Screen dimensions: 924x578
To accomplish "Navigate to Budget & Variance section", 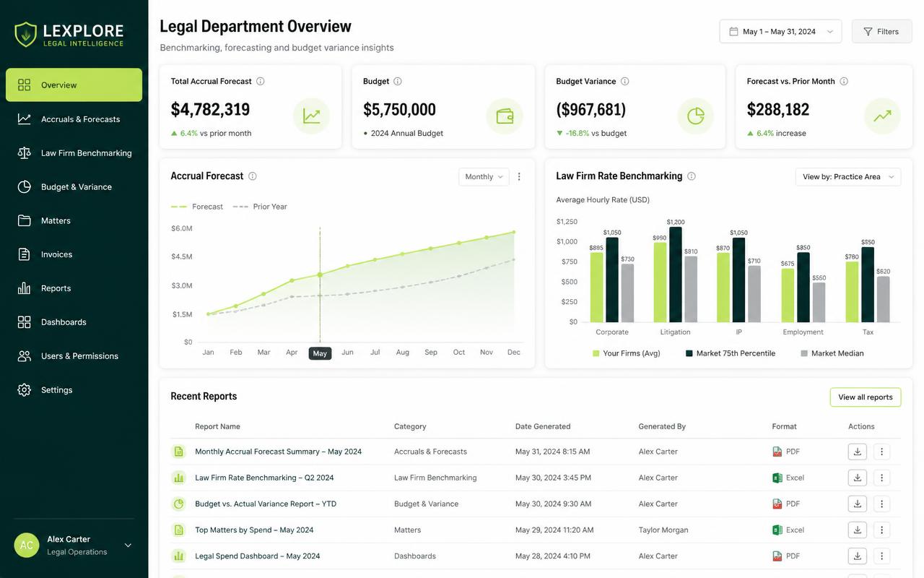I will pyautogui.click(x=74, y=186).
